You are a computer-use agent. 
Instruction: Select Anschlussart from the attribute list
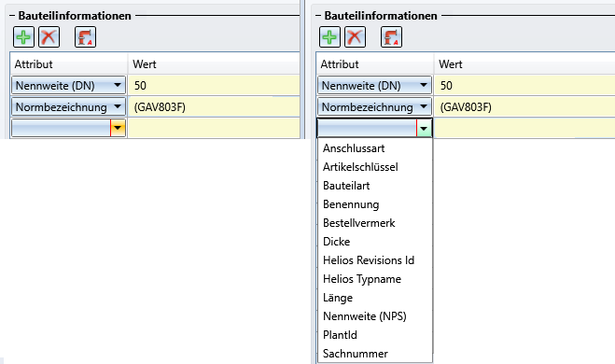(354, 148)
